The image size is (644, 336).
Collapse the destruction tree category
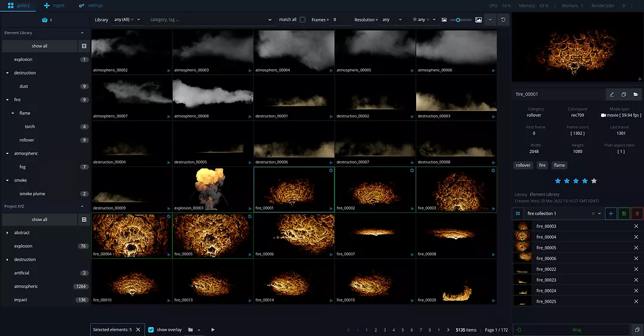tap(7, 73)
